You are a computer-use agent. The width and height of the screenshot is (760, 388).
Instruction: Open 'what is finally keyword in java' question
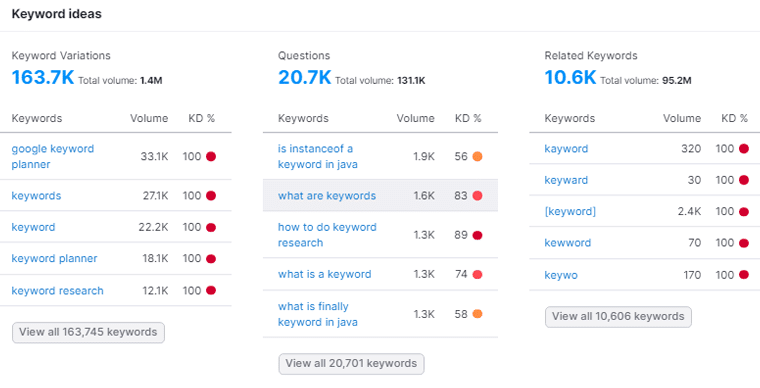(x=318, y=314)
